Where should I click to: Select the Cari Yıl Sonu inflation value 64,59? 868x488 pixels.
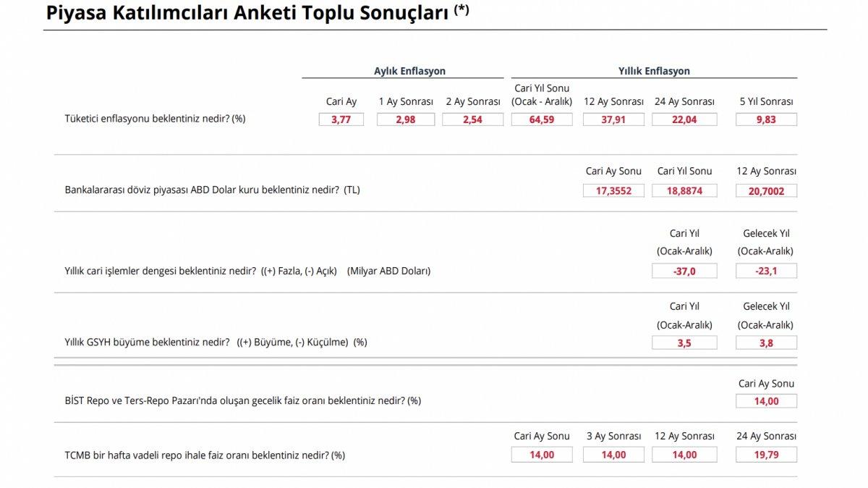coord(541,119)
